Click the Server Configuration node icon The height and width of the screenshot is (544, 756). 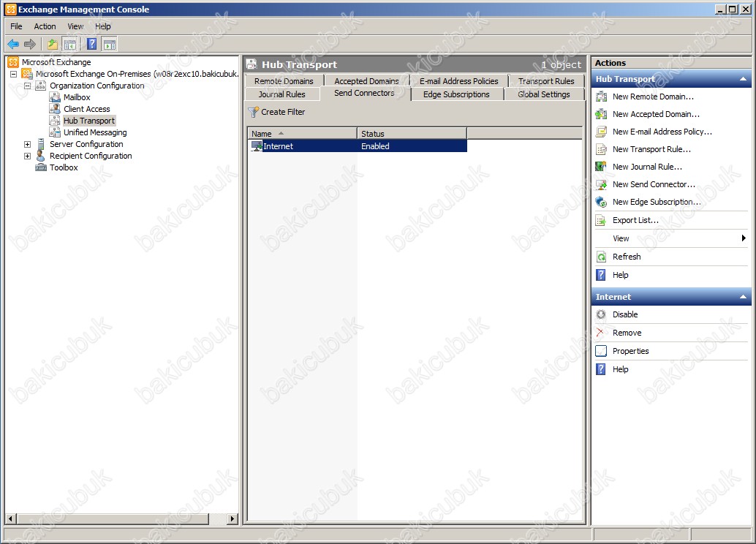click(x=41, y=144)
